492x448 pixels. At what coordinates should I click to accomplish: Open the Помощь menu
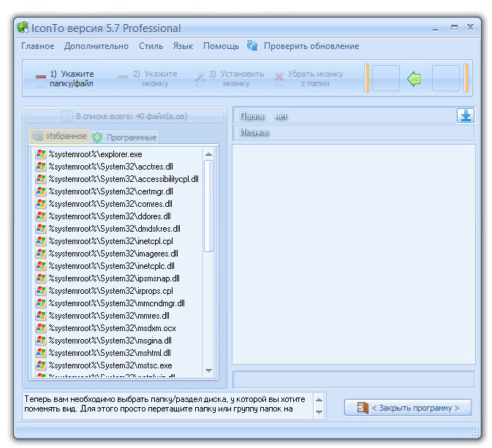221,46
